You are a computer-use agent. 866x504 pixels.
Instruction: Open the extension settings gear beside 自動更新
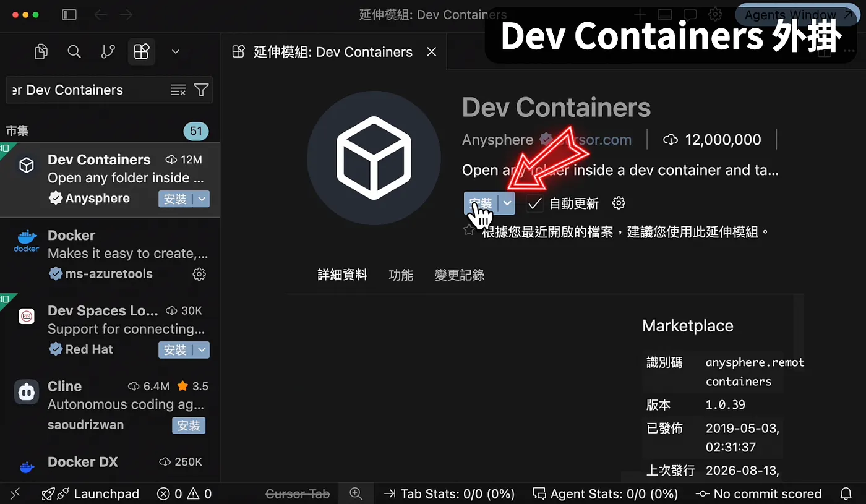[619, 203]
